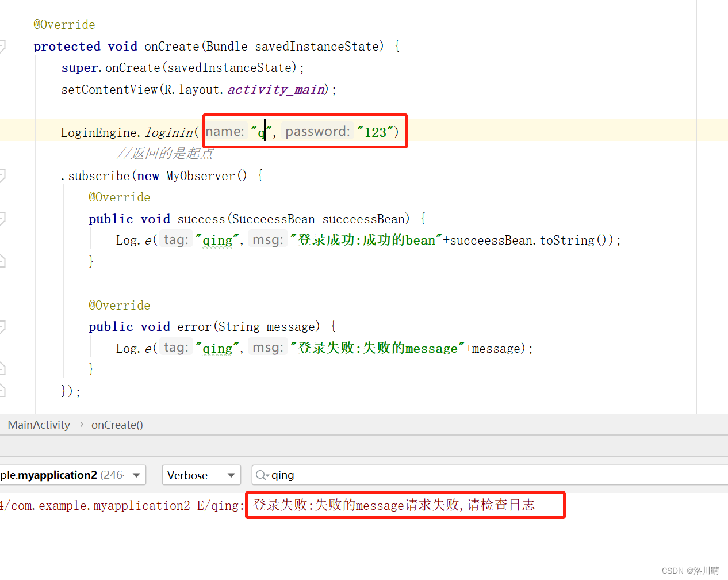Click the gutter fold icon beside the error method's closing brace
728x580 pixels.
point(3,368)
